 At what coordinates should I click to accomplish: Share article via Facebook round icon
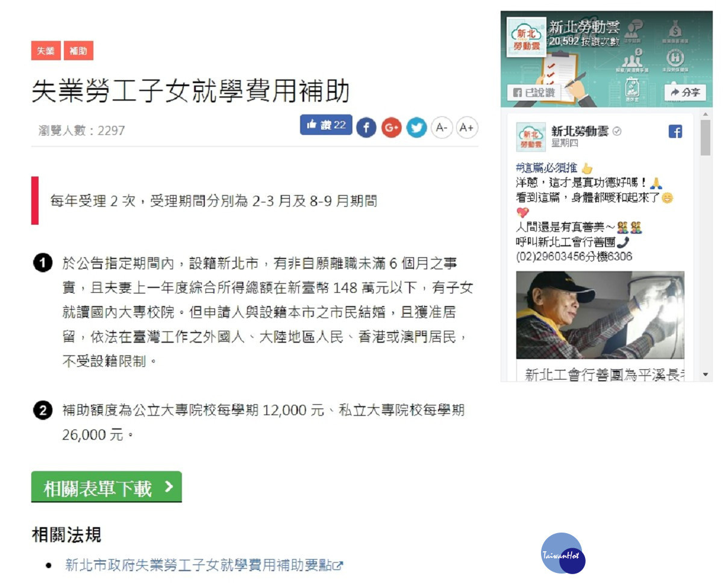pyautogui.click(x=366, y=128)
